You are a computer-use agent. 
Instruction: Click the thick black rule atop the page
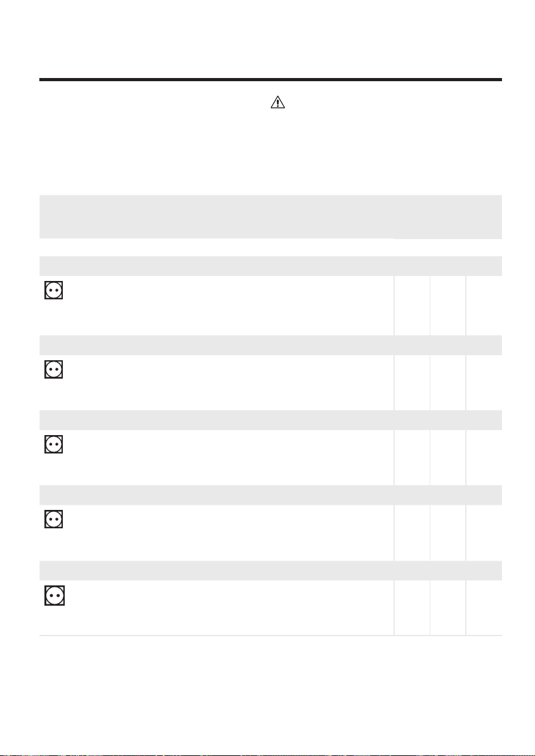(270, 79)
